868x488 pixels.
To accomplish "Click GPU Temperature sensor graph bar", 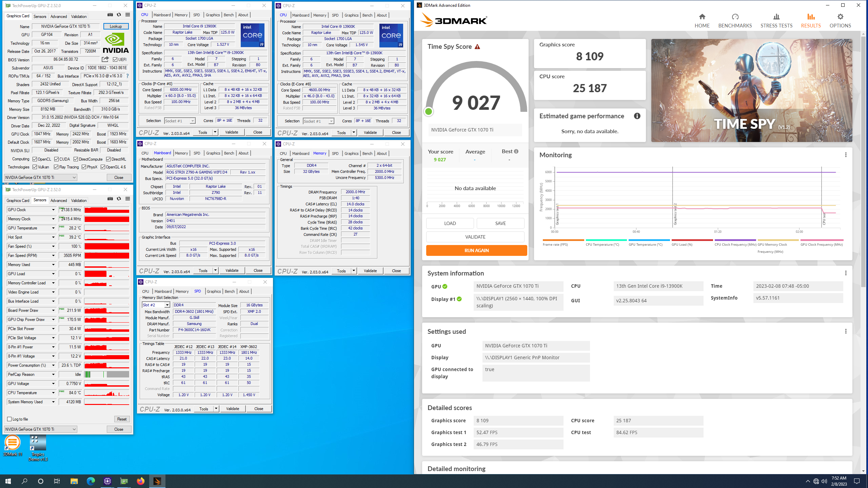I will 107,228.
